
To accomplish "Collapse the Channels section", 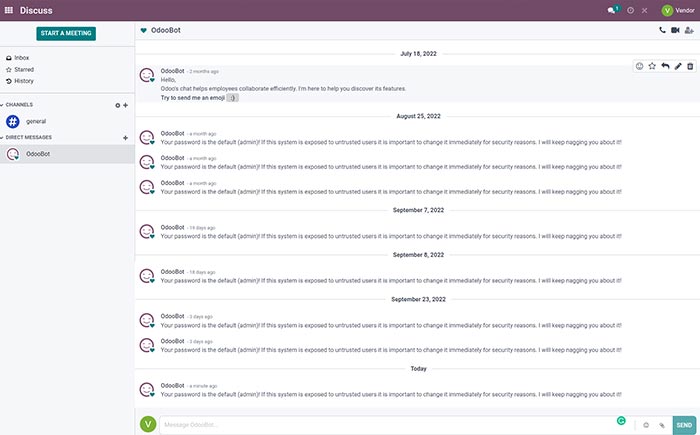I will coord(17,105).
